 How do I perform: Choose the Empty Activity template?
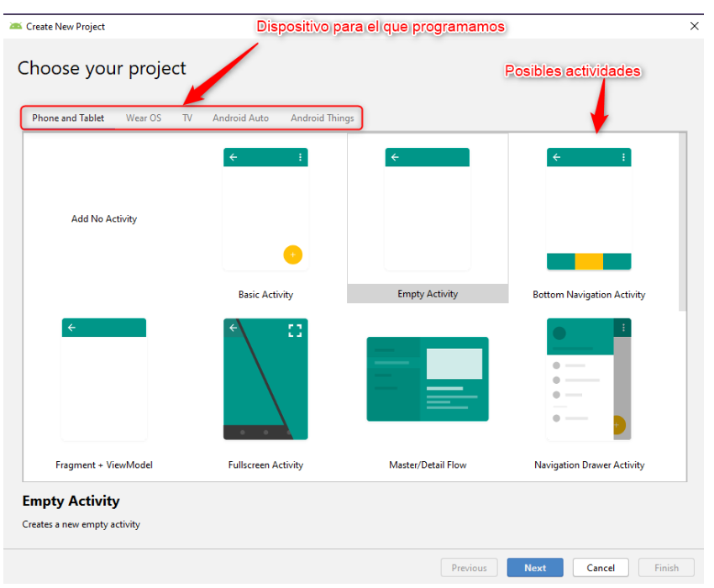428,210
